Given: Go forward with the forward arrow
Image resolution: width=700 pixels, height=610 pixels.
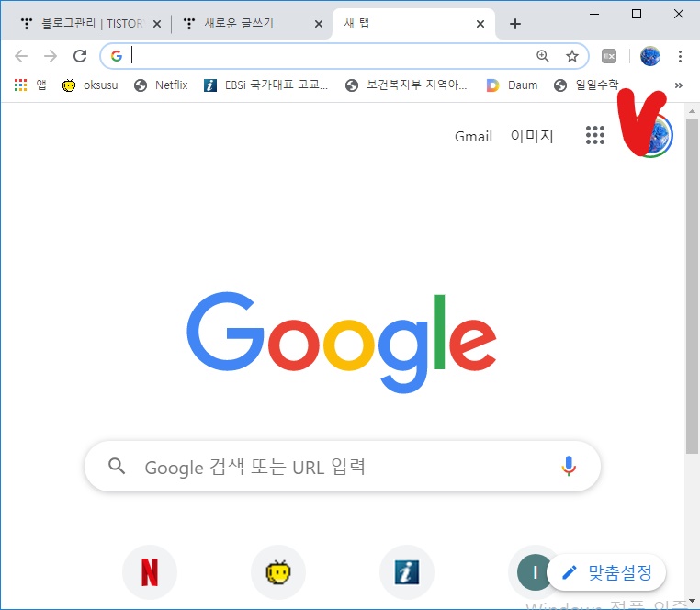Looking at the screenshot, I should pos(51,56).
